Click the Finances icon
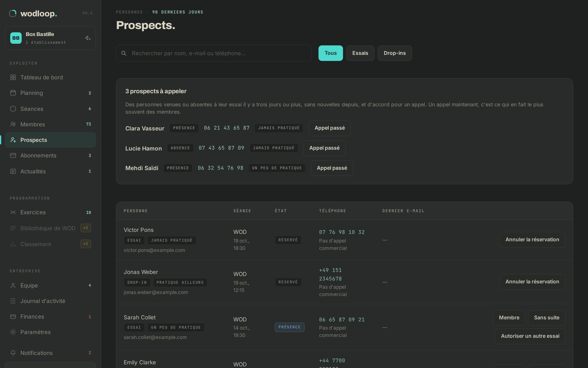588x368 pixels. coord(13,317)
